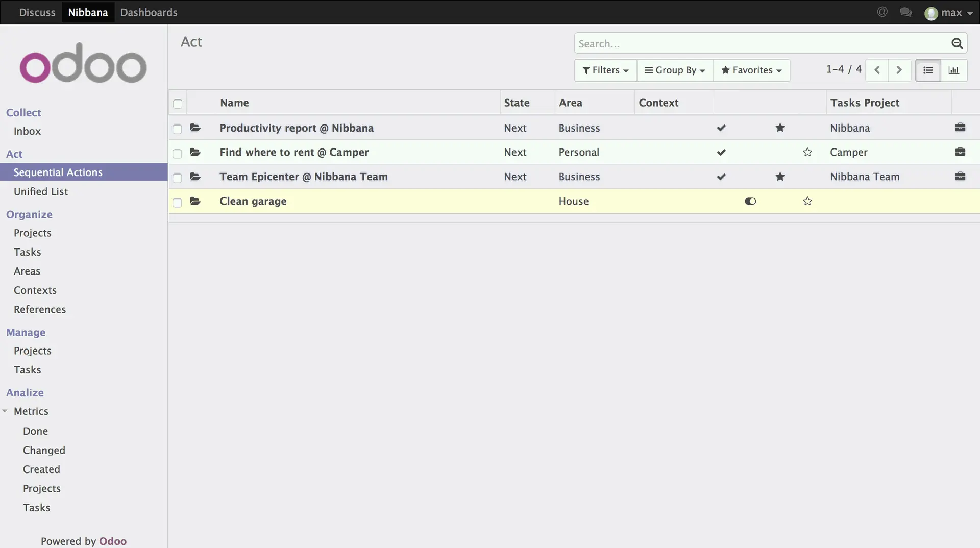Collapse the Metrics tree section

(5, 411)
